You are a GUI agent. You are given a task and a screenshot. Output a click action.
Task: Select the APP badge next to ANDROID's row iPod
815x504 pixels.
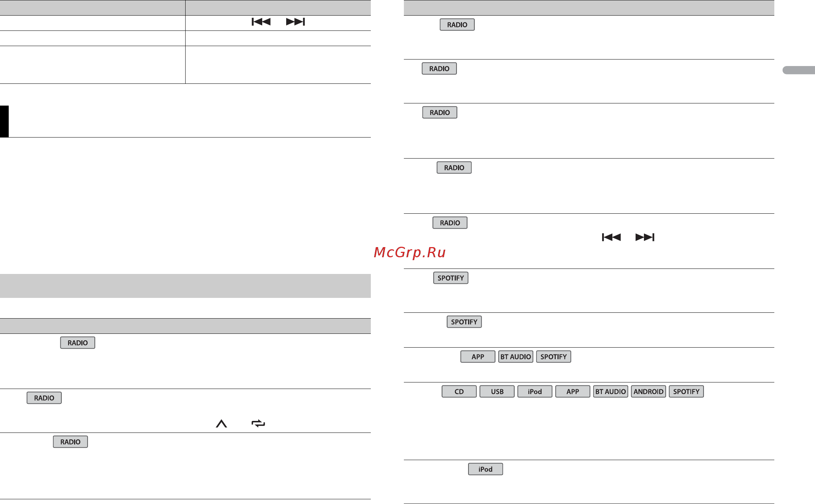pyautogui.click(x=572, y=392)
